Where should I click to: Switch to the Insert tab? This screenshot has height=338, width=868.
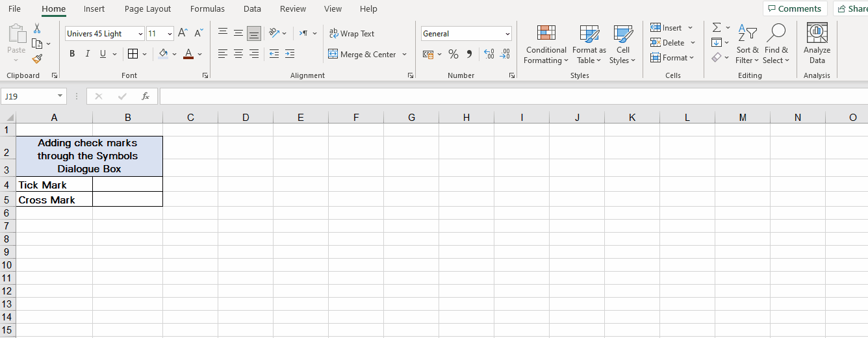pos(94,8)
